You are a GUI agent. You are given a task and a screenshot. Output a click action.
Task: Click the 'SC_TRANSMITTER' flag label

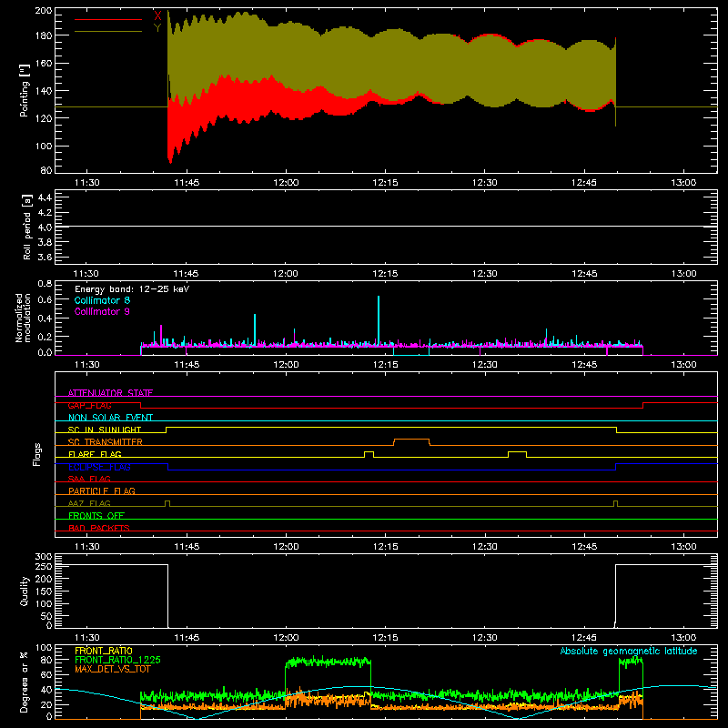[x=106, y=441]
